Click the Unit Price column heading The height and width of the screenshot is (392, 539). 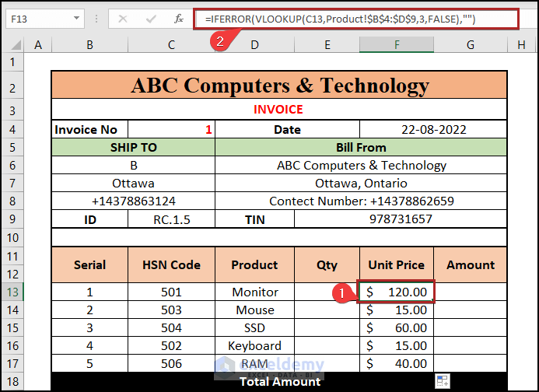coord(397,264)
